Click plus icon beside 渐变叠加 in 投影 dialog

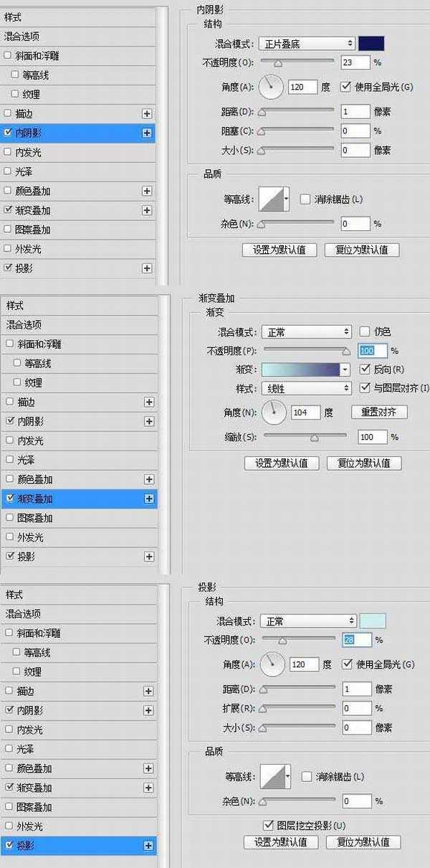pyautogui.click(x=148, y=788)
